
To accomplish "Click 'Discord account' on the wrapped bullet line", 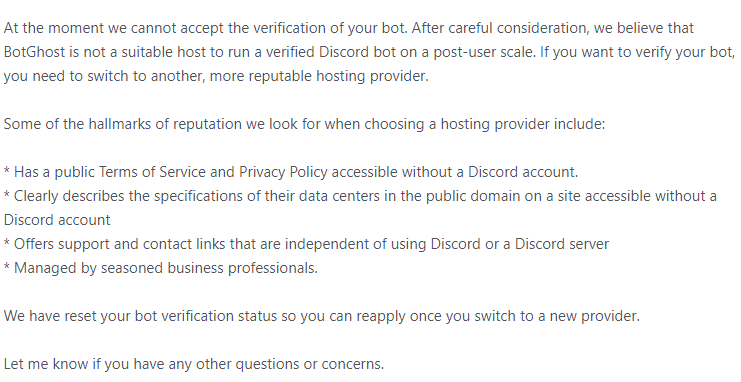I will (x=57, y=220).
